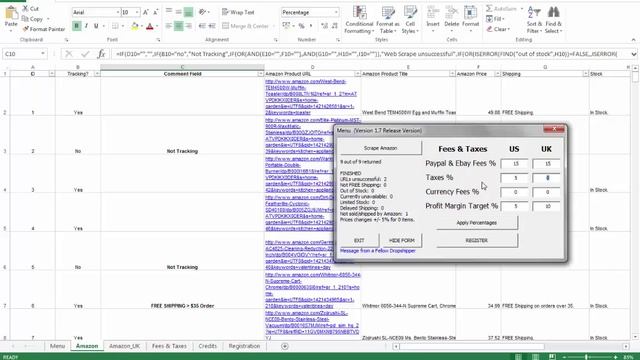Edit the UK Profit Margin Target field
640x360 pixels.
click(547, 207)
